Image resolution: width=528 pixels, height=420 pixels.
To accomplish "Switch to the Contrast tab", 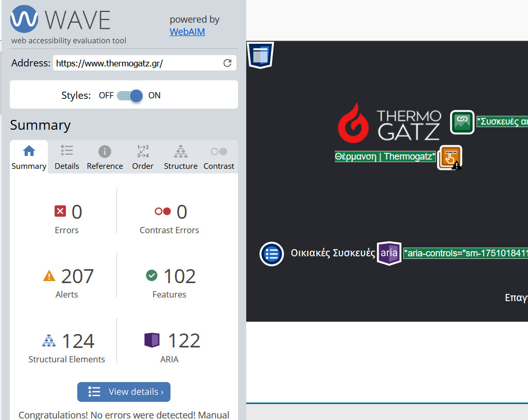I will click(218, 157).
